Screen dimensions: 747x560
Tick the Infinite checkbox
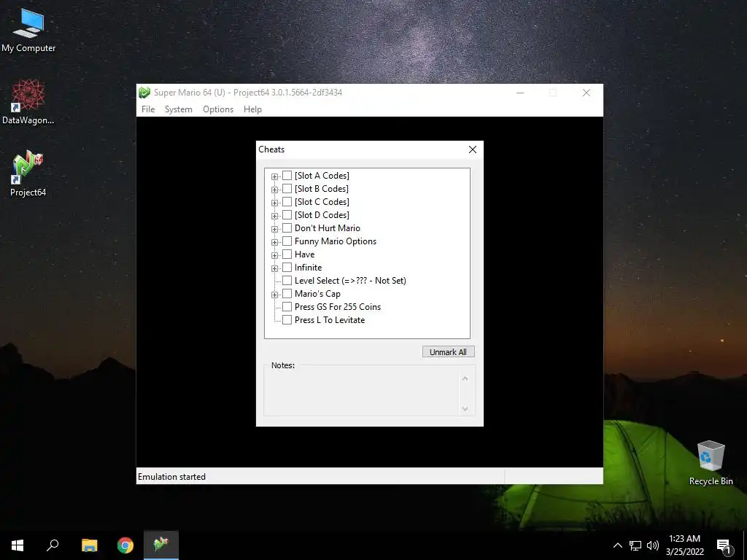(x=287, y=267)
